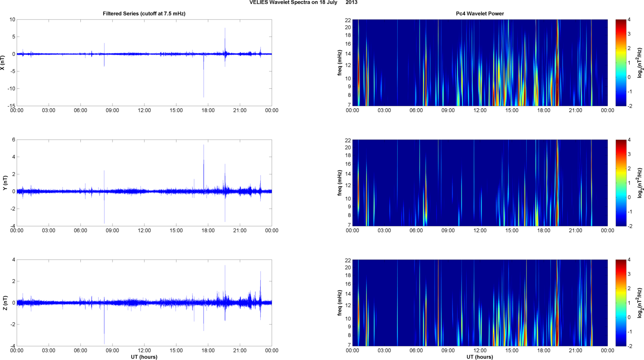Screen dimensions: 644x360
Task: Select the X (nT) axis label
Action: (3, 63)
